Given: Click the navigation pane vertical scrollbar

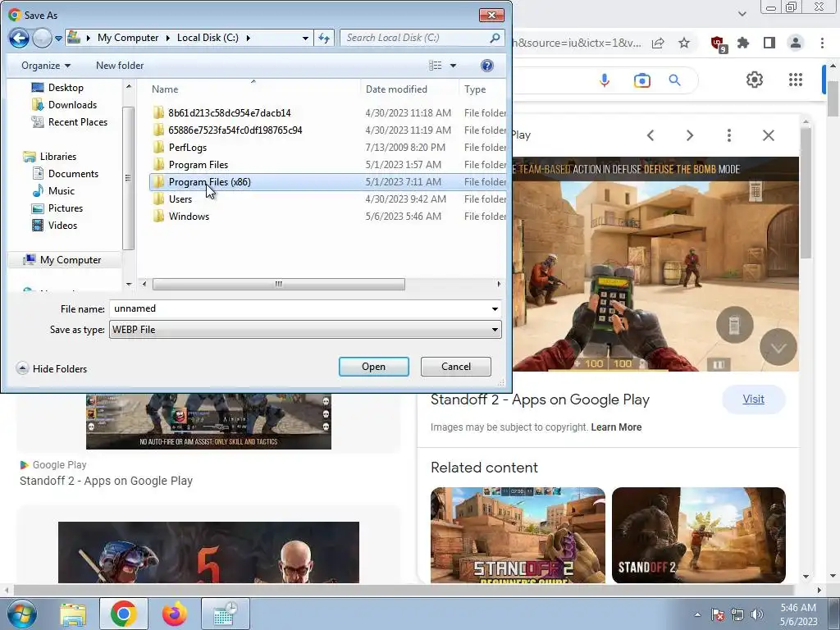Looking at the screenshot, I should point(128,178).
